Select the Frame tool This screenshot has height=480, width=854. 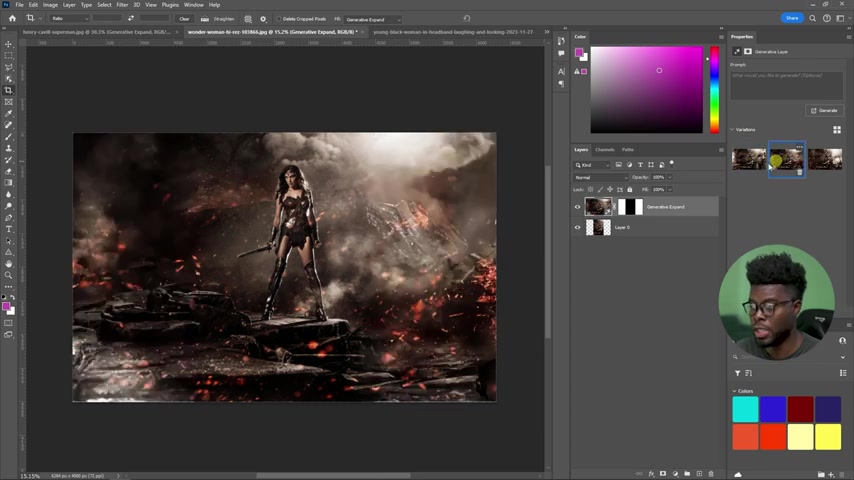click(8, 102)
